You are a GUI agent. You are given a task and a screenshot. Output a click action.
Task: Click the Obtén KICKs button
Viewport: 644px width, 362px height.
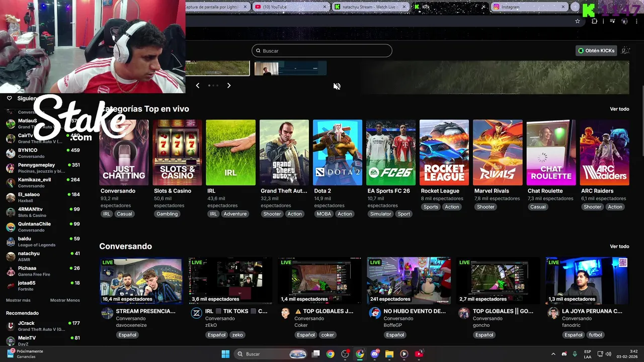(x=596, y=50)
